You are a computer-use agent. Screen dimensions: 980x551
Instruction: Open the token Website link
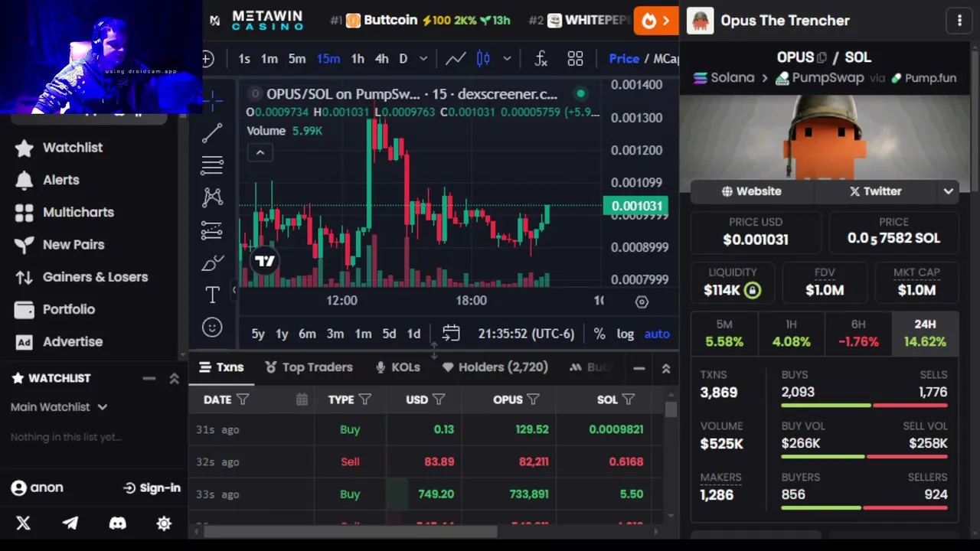tap(752, 191)
